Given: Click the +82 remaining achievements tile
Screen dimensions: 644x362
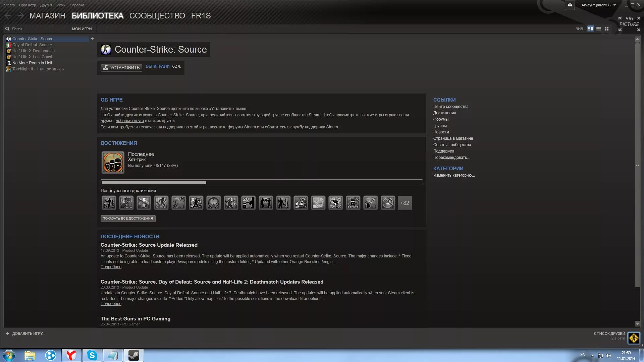Looking at the screenshot, I should coord(405,203).
